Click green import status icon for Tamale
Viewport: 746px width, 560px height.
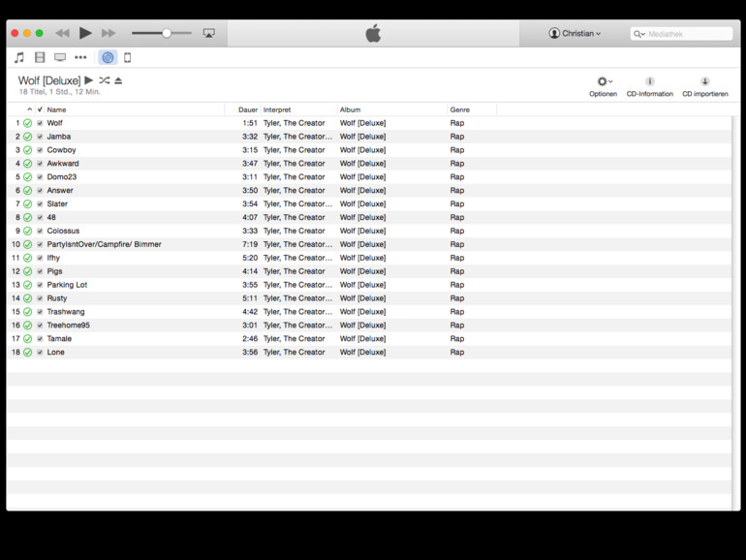(x=27, y=339)
